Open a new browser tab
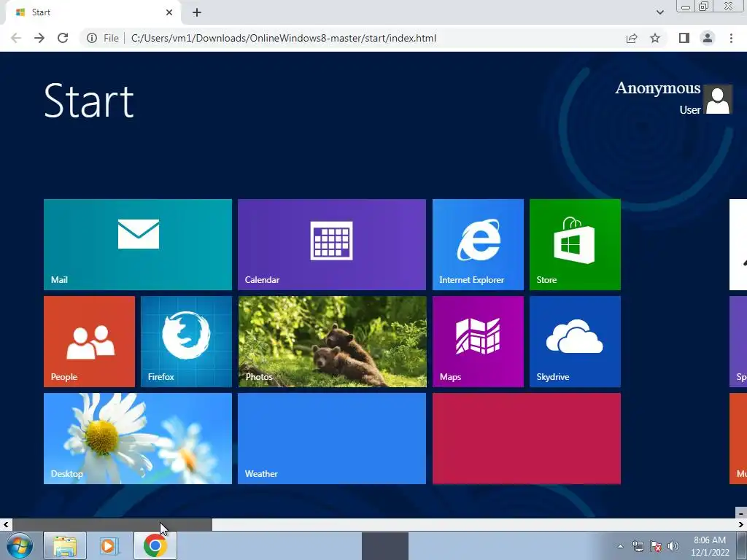Screen dimensions: 747x560 pyautogui.click(x=197, y=12)
